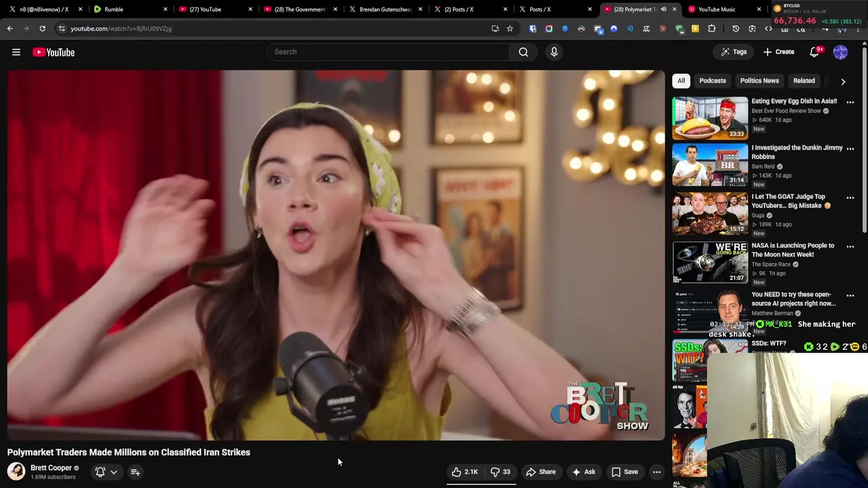
Task: Click the browser address bar URL
Action: (121, 28)
